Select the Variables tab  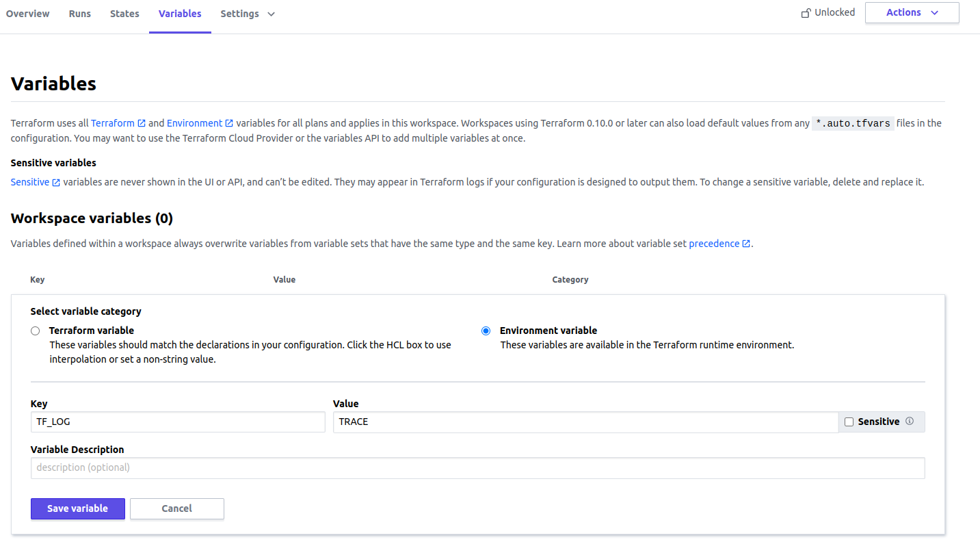coord(179,13)
